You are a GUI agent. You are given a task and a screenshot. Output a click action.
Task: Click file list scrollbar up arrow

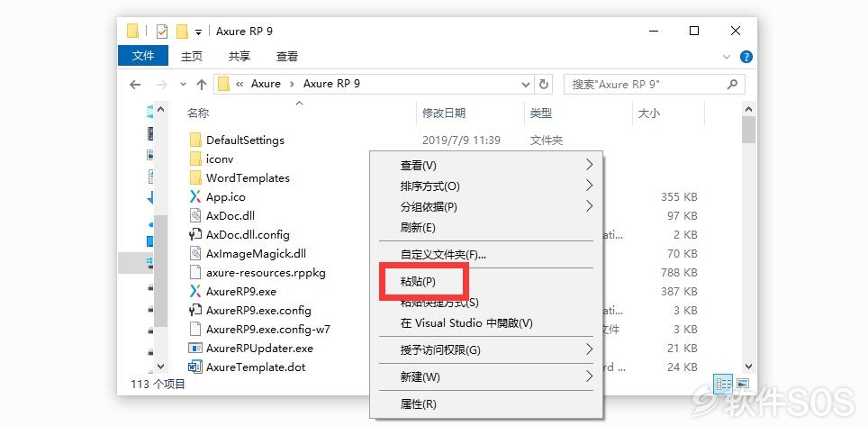click(x=748, y=110)
